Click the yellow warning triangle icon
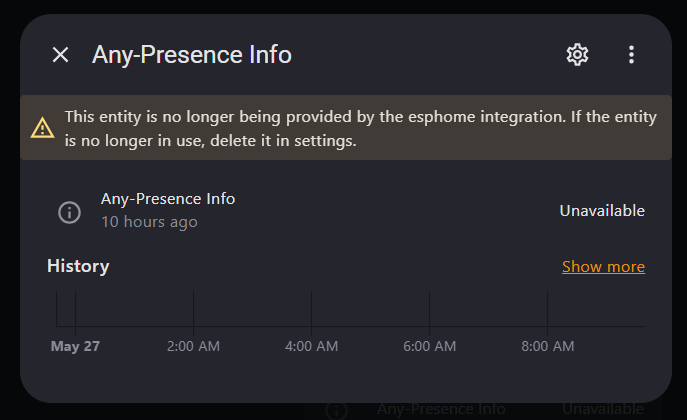Viewport: 687px width, 420px height. (x=42, y=128)
